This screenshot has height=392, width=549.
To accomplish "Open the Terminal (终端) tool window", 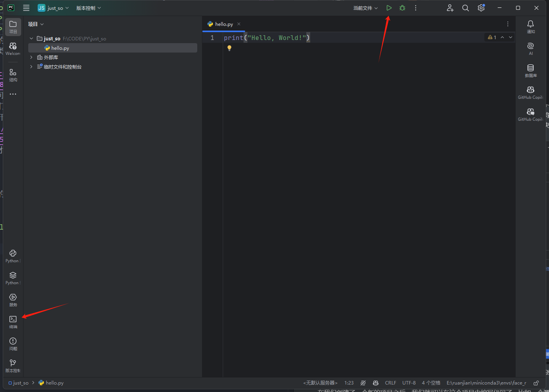I will (x=13, y=321).
